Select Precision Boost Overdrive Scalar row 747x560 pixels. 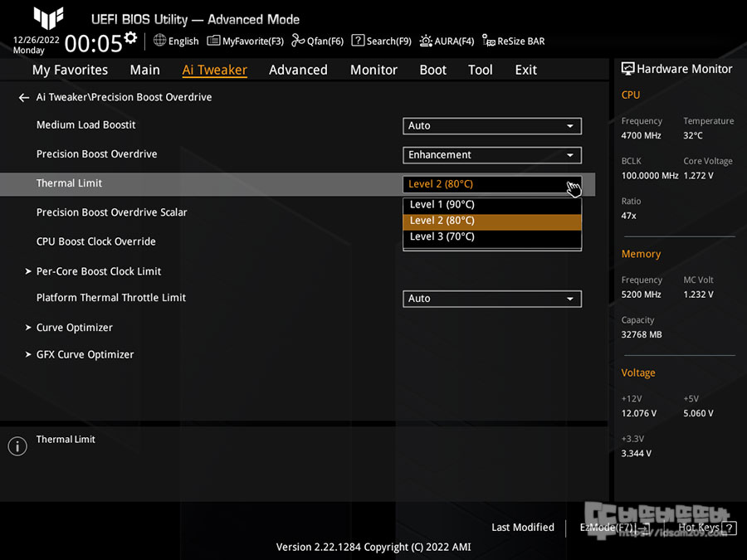click(111, 212)
